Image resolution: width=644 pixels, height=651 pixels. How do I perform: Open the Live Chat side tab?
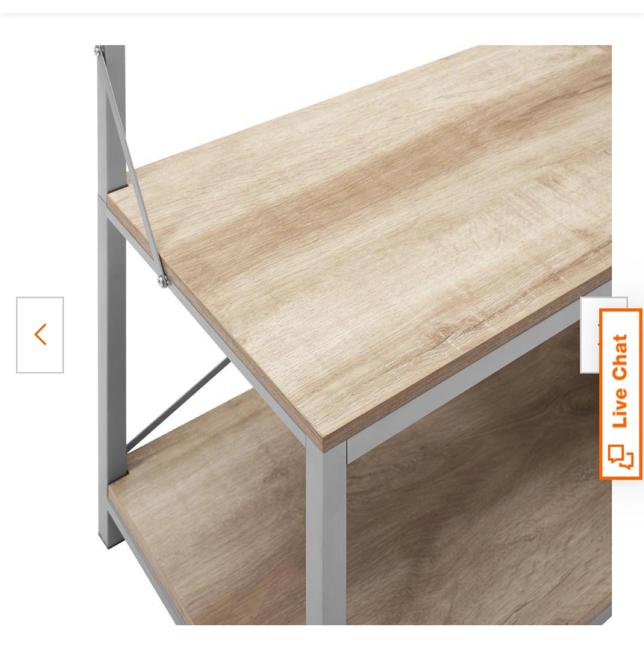tap(621, 394)
